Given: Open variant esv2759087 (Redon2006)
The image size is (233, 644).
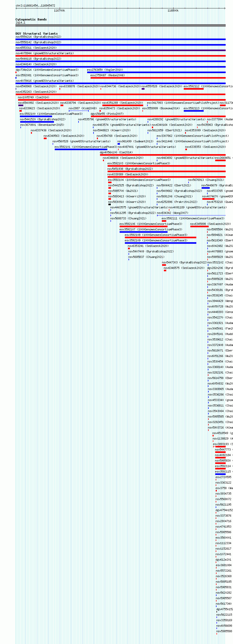Looking at the screenshot, I should point(108,75).
